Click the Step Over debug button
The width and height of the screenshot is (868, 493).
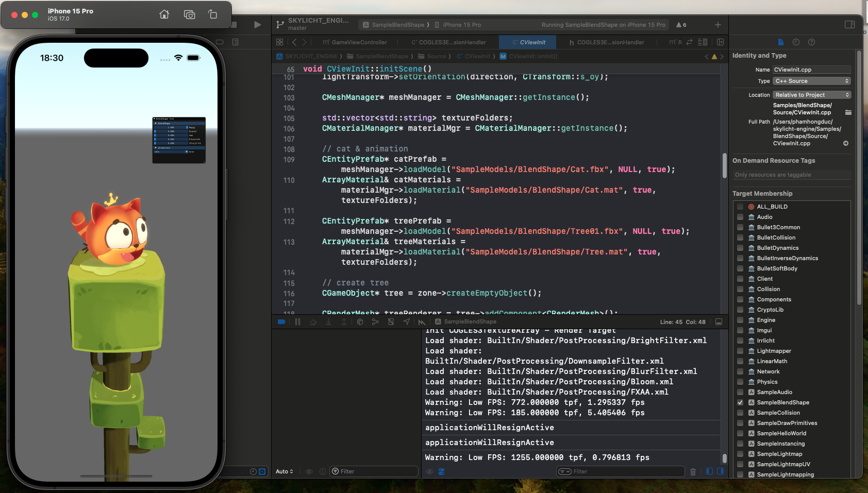(313, 322)
